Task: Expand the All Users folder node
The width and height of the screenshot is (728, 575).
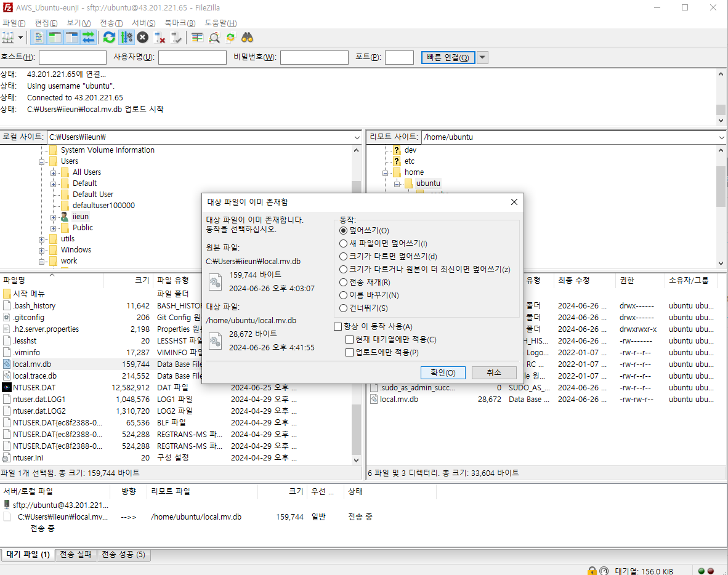Action: tap(53, 173)
